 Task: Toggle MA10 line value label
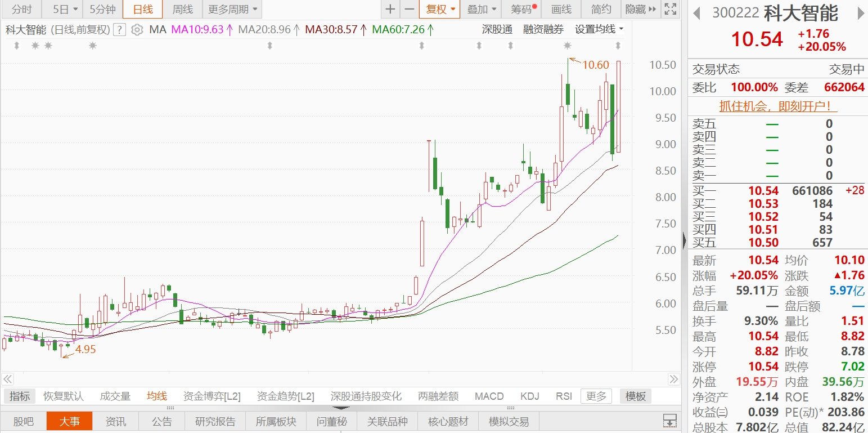tap(202, 29)
